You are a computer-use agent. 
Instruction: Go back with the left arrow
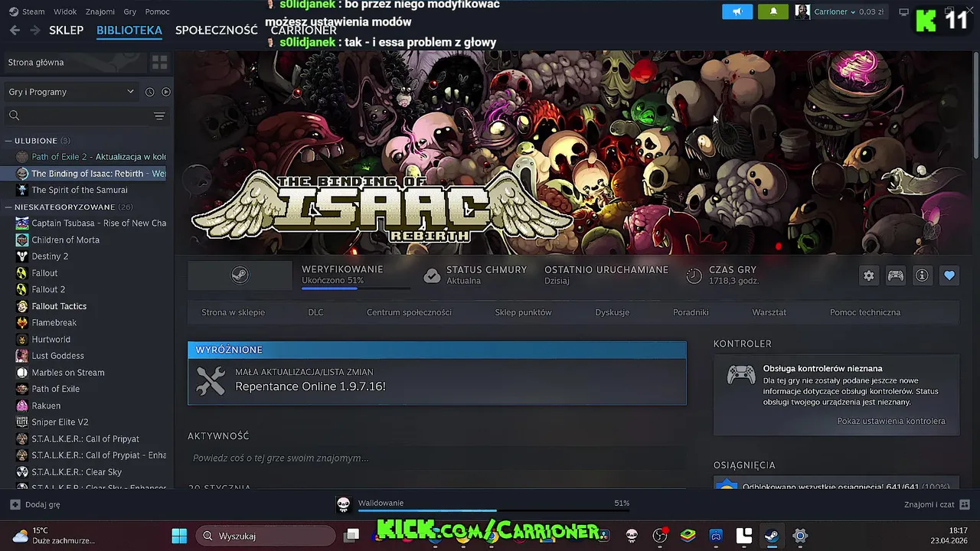[x=15, y=30]
